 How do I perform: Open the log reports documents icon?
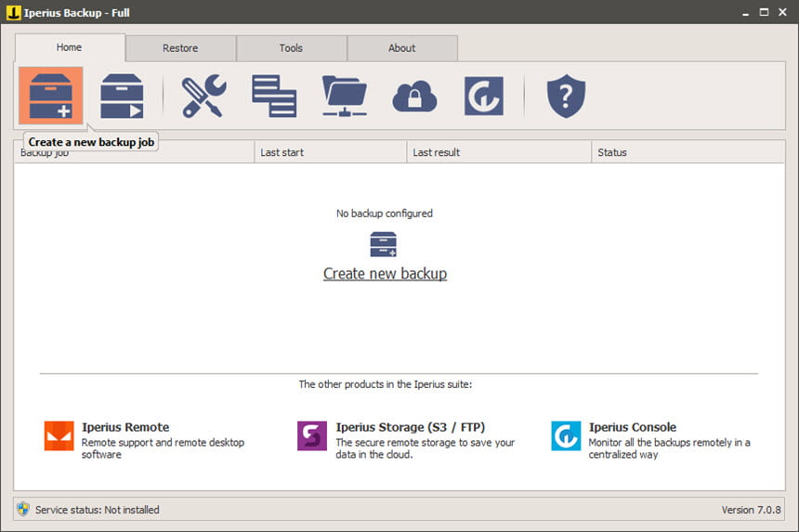[274, 96]
